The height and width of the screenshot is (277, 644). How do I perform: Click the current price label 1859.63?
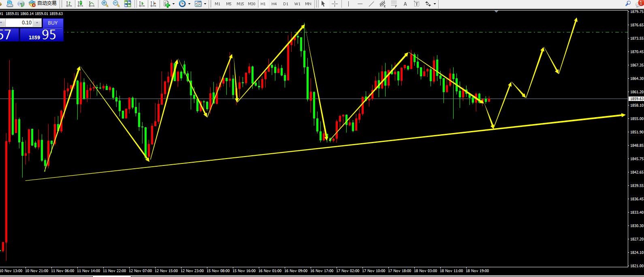(636, 99)
